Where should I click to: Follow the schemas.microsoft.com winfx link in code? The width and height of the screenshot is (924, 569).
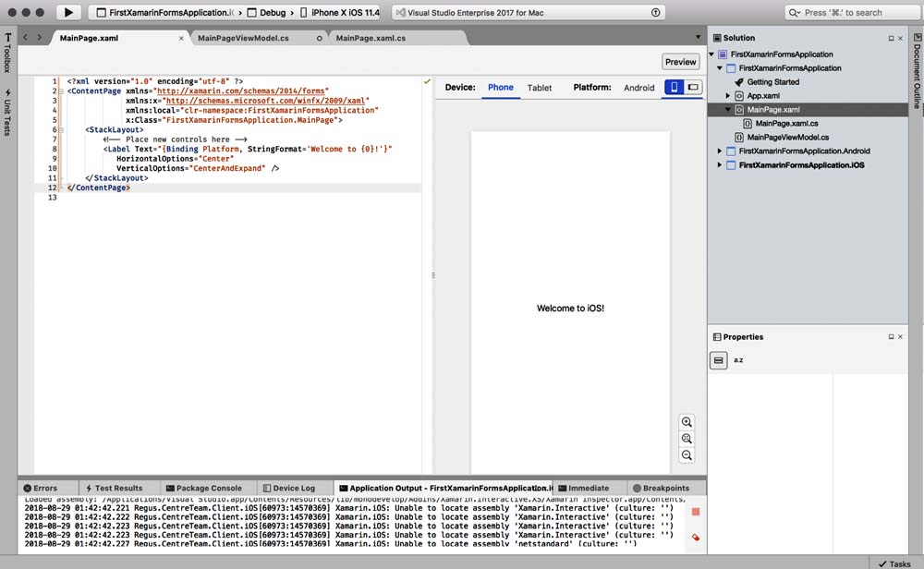(265, 101)
